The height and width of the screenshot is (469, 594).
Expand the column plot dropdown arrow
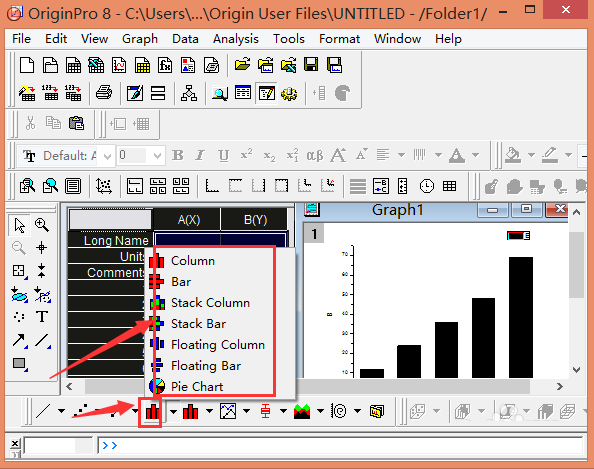pos(209,411)
